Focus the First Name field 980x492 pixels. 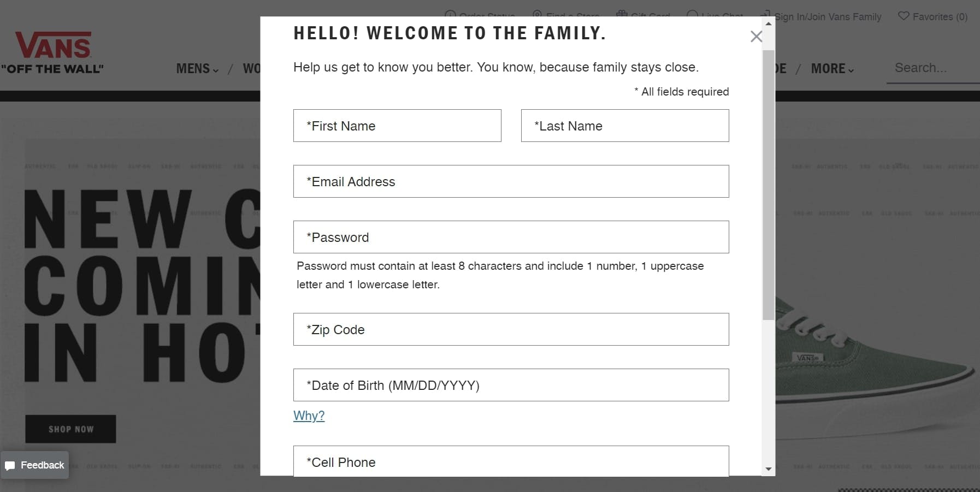397,126
